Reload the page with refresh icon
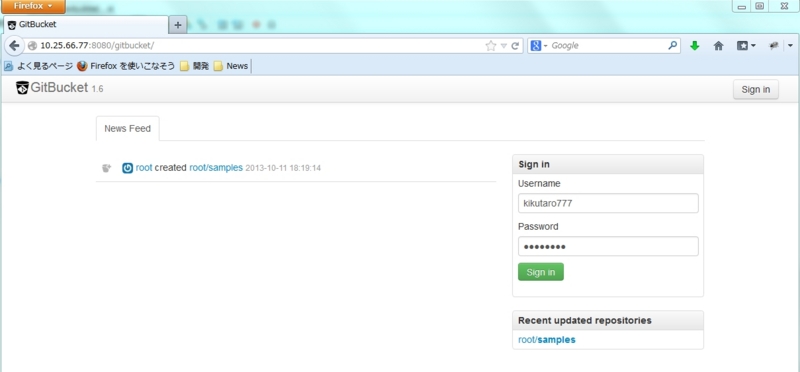This screenshot has width=800, height=372. coord(515,46)
